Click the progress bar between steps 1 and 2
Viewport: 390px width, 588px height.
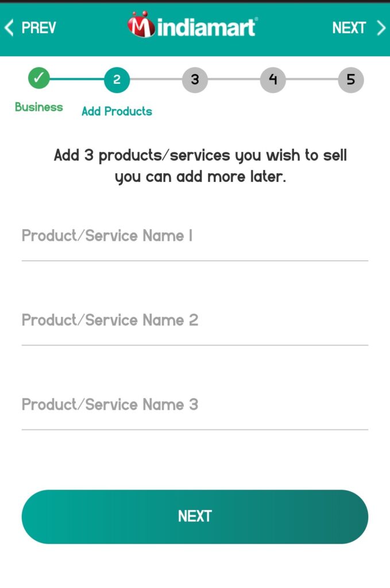pyautogui.click(x=78, y=80)
